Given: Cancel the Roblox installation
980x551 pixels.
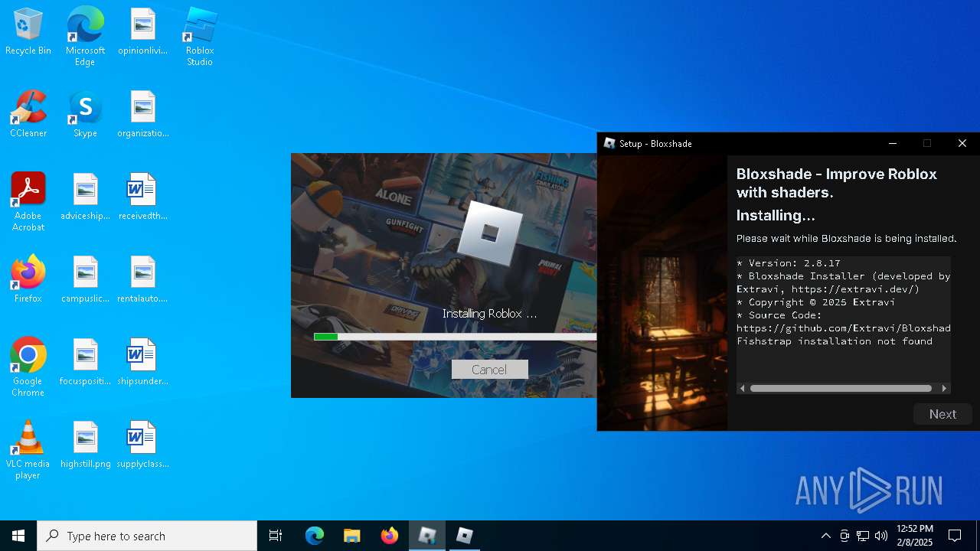Looking at the screenshot, I should click(x=489, y=370).
